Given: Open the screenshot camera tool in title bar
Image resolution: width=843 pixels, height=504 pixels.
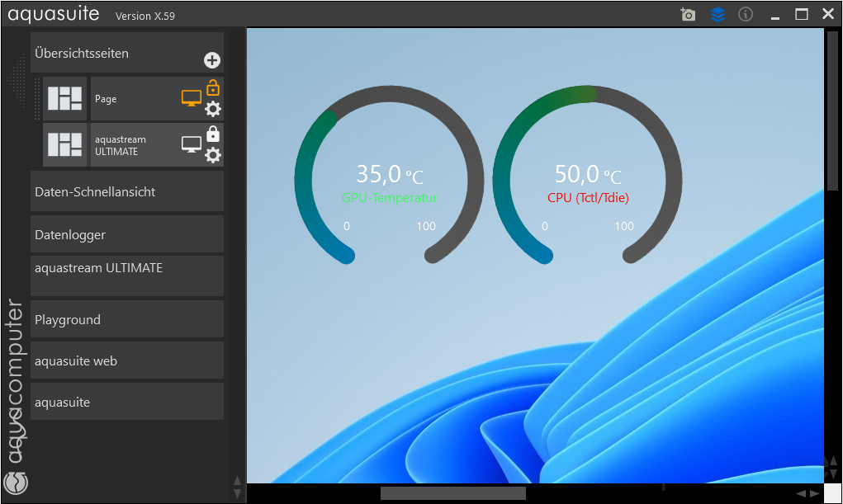Looking at the screenshot, I should 688,14.
